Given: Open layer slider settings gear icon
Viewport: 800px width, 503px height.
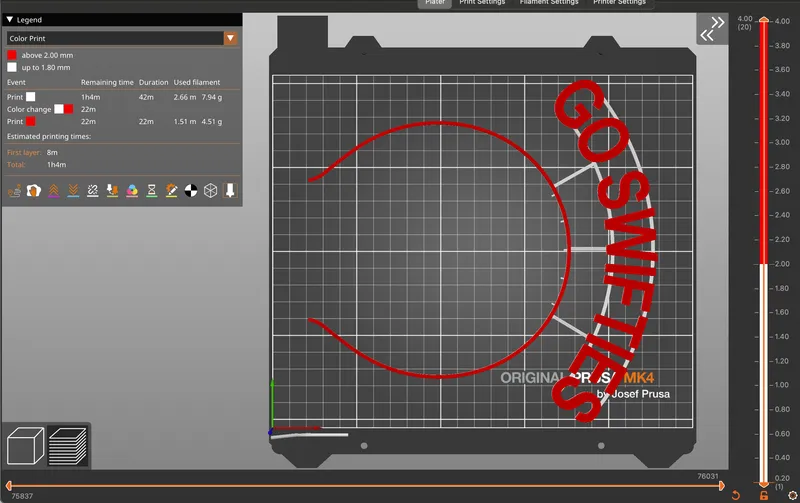Looking at the screenshot, I should click(792, 495).
